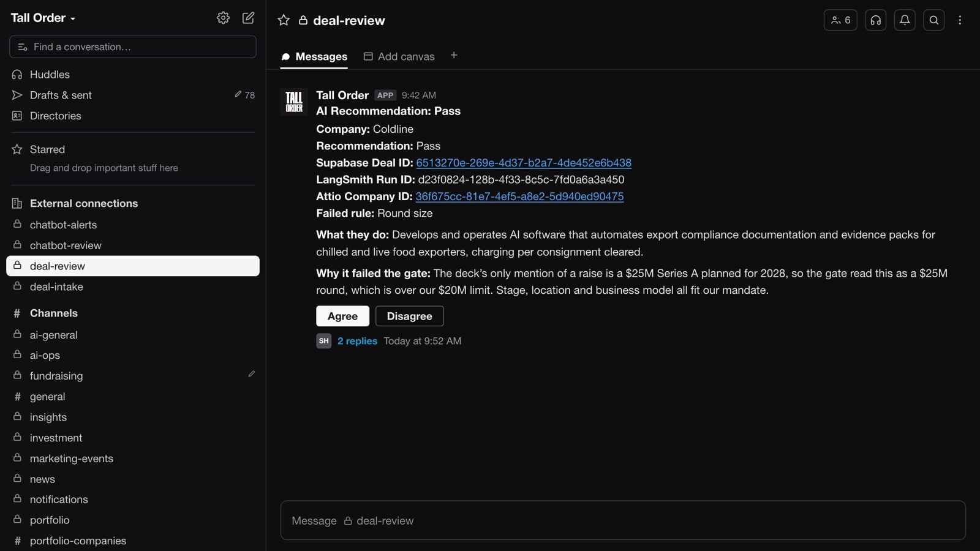Click the Disagree button
Image resolution: width=980 pixels, height=551 pixels.
coord(410,316)
